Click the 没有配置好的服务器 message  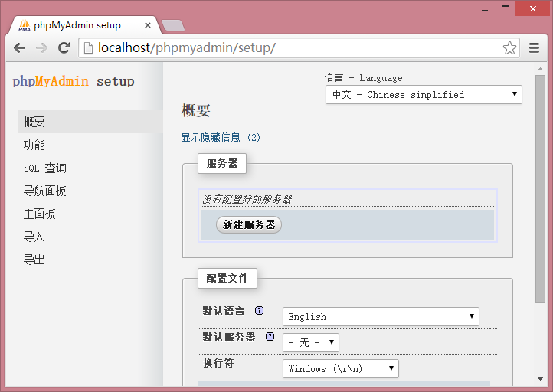point(247,200)
